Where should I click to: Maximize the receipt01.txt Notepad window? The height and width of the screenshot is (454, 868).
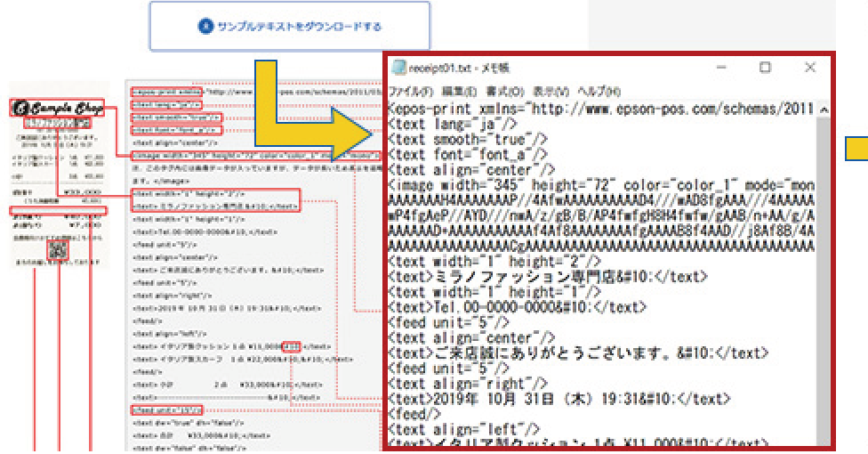(765, 68)
